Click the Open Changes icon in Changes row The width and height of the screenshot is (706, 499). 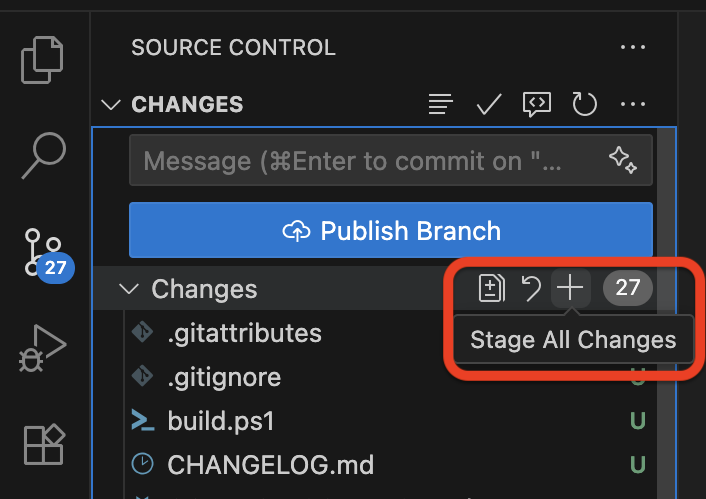coord(491,289)
